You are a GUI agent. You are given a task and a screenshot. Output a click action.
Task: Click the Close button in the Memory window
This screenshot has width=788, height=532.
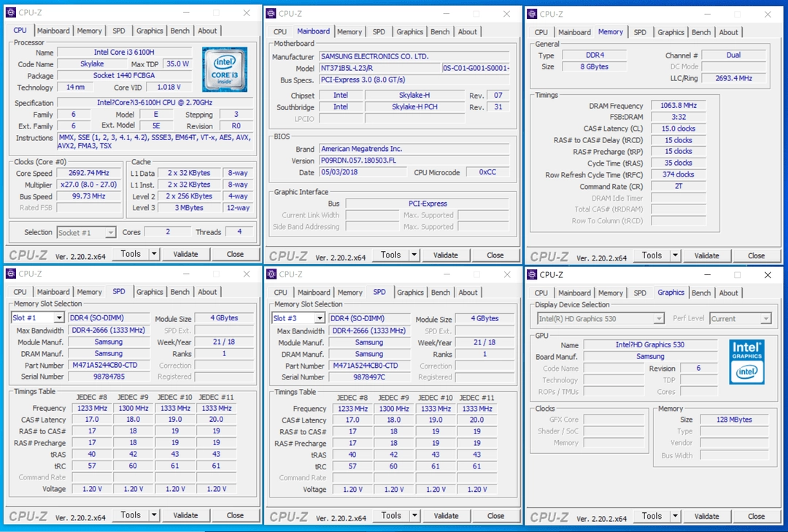756,255
